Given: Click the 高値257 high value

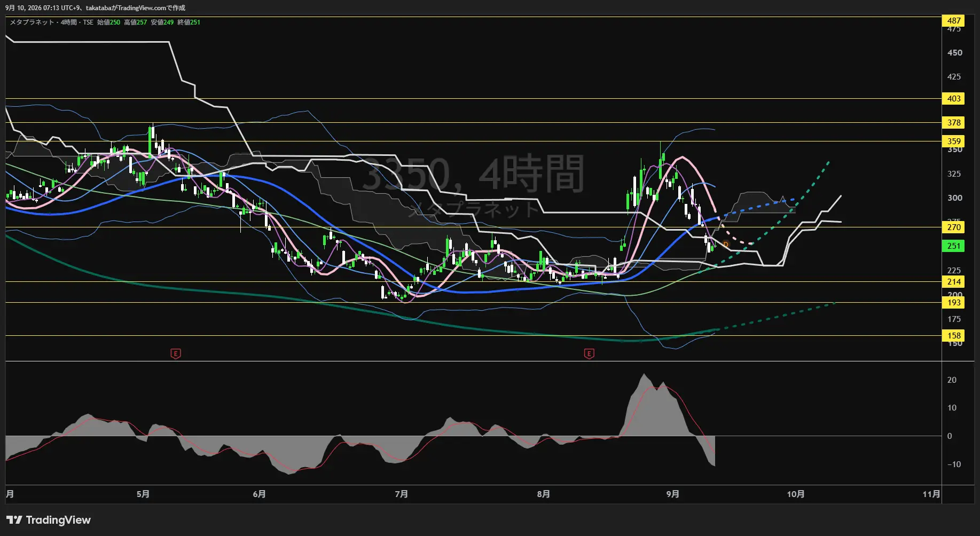Looking at the screenshot, I should tap(136, 22).
